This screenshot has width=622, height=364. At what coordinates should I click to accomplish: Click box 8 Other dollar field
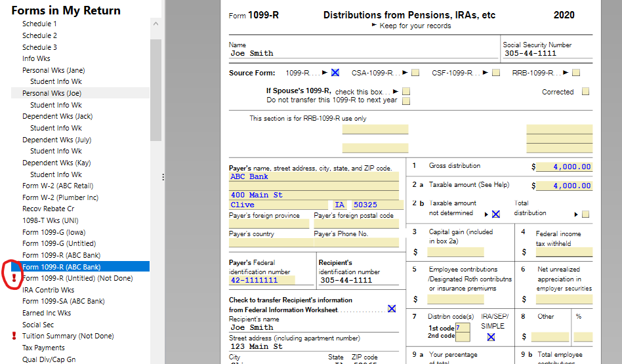click(550, 336)
